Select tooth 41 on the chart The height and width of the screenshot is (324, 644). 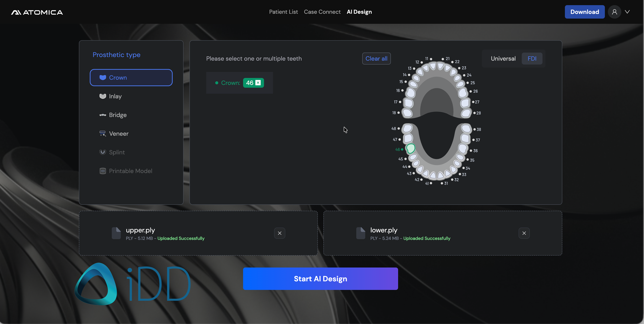[433, 175]
